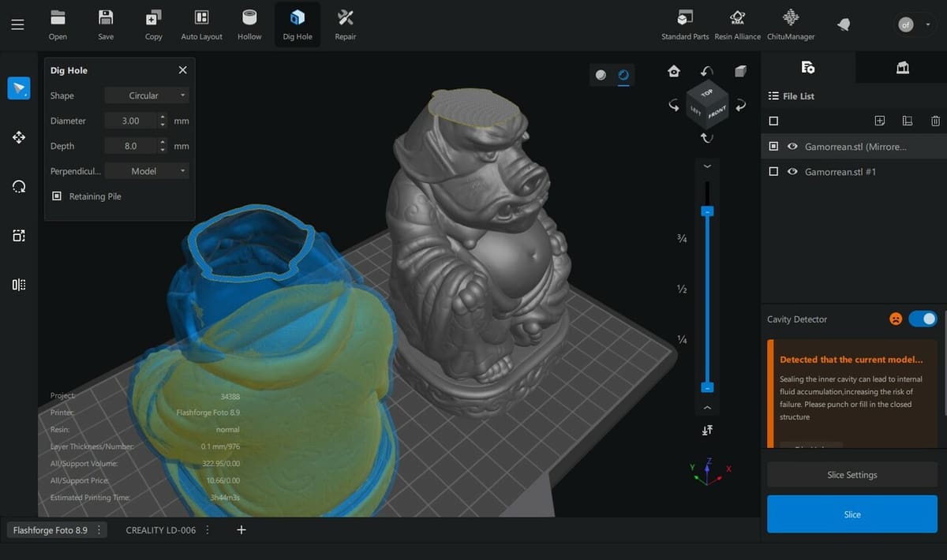Toggle perspective cube icon near view cube
Image resolution: width=947 pixels, height=560 pixels.
click(740, 71)
